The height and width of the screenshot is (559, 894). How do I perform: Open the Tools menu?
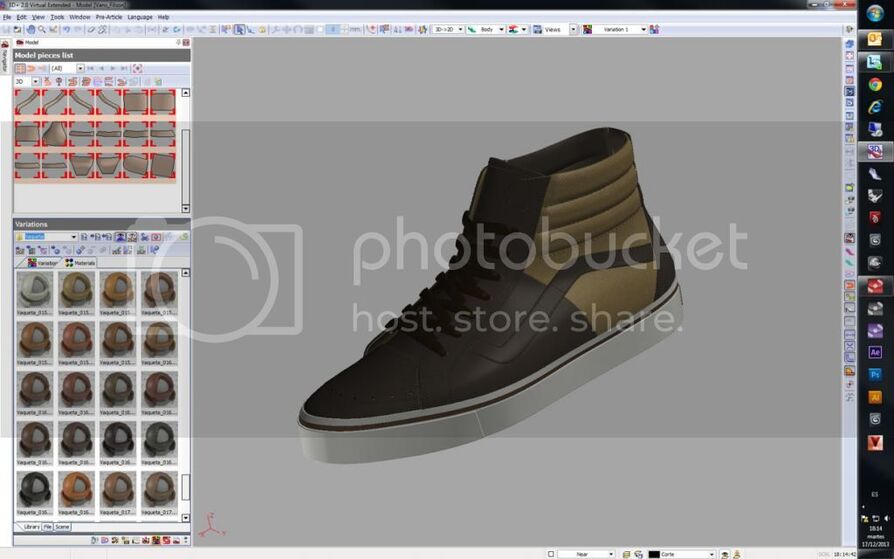57,17
